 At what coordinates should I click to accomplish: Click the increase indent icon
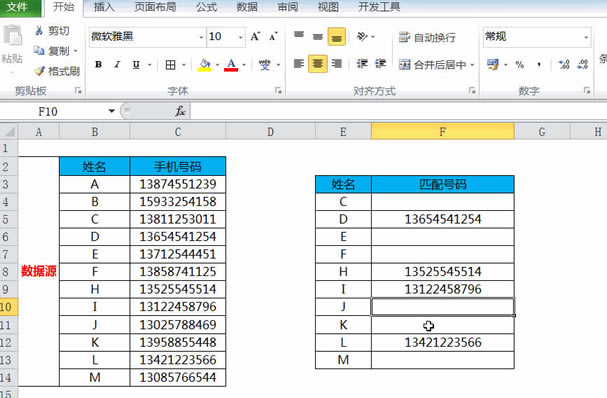click(381, 63)
